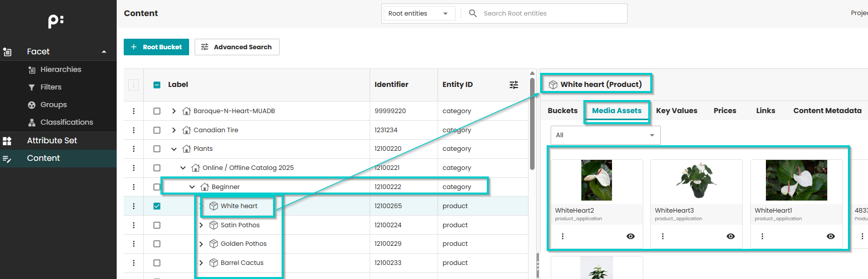Open Filters in Facet menu
The width and height of the screenshot is (868, 279).
pos(51,87)
